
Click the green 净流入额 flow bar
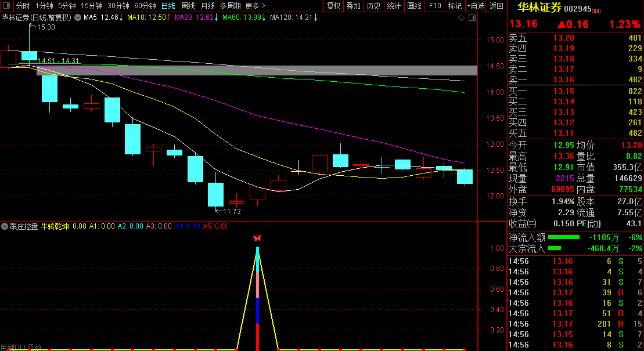[564, 237]
